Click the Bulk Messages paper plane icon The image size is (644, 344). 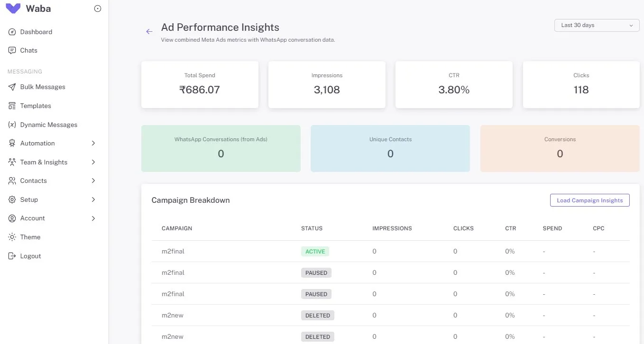(12, 87)
